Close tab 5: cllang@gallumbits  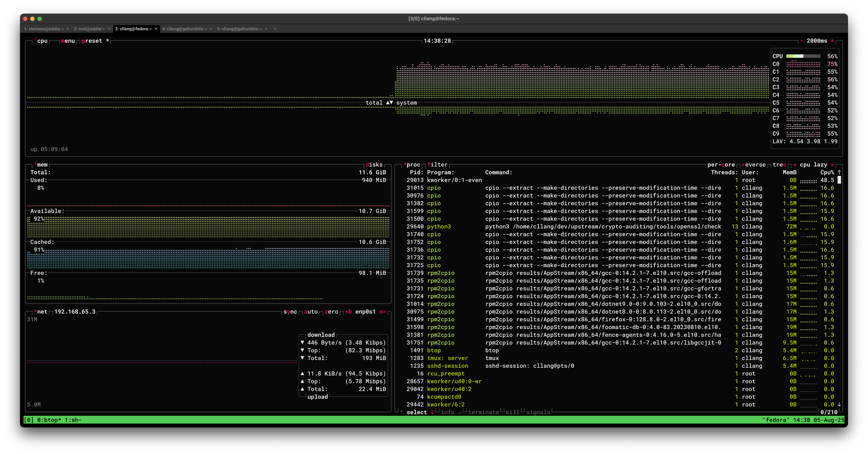tap(266, 29)
